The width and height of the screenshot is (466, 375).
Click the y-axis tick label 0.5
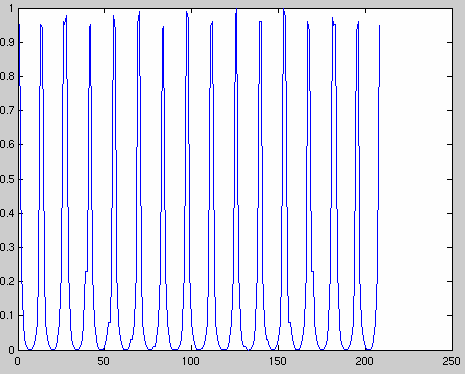[7, 179]
